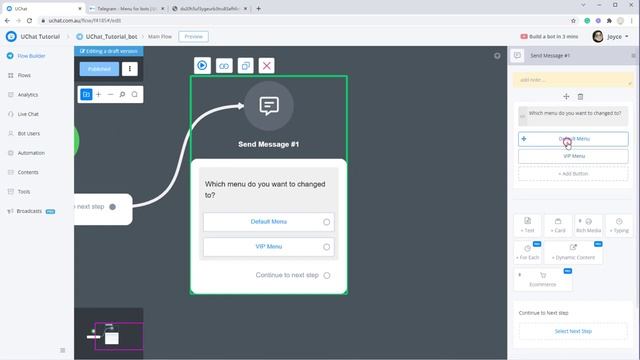Open Contents section
The width and height of the screenshot is (640, 360).
pos(28,172)
